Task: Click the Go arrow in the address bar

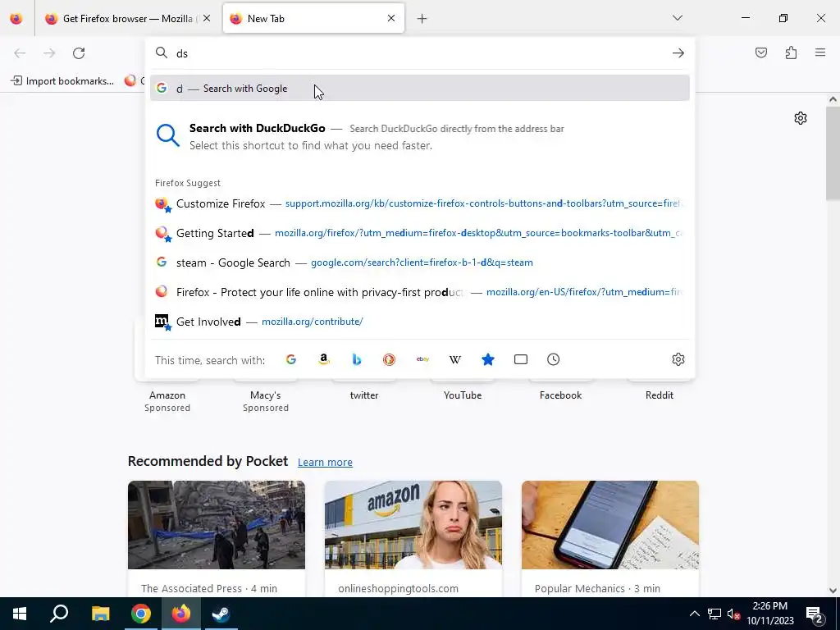Action: (x=678, y=53)
